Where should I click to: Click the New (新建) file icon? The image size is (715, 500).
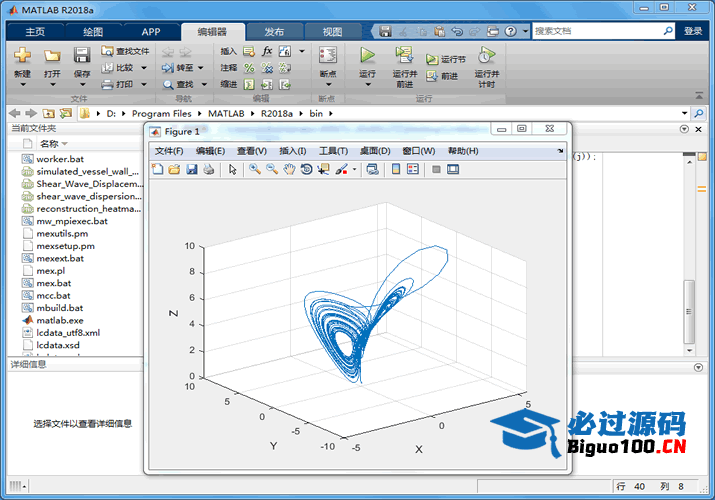pos(22,56)
